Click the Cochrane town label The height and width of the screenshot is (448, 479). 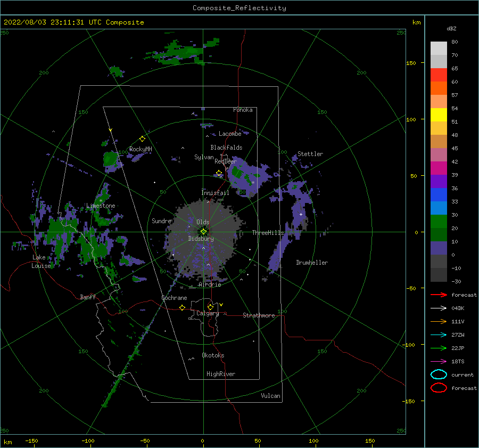point(174,298)
